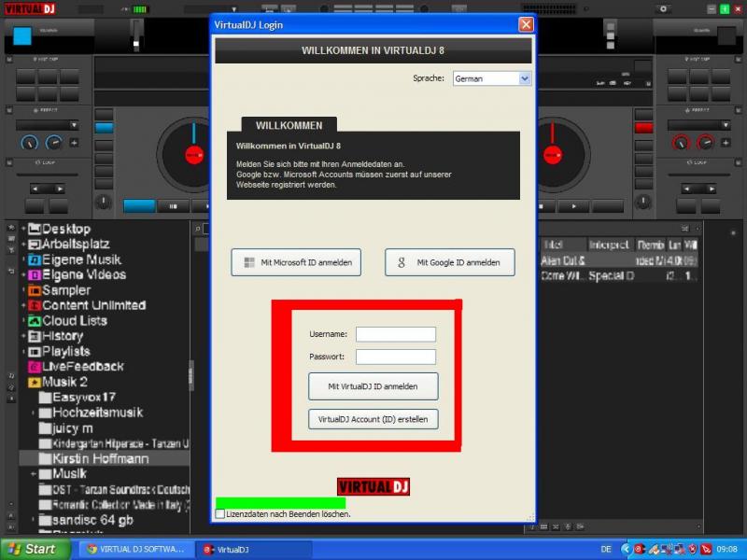Click the Eigene Musik music note icon

(x=35, y=259)
